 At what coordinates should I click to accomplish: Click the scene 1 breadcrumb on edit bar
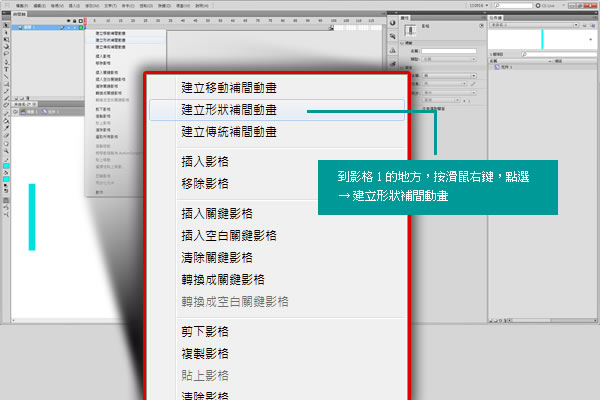point(29,112)
